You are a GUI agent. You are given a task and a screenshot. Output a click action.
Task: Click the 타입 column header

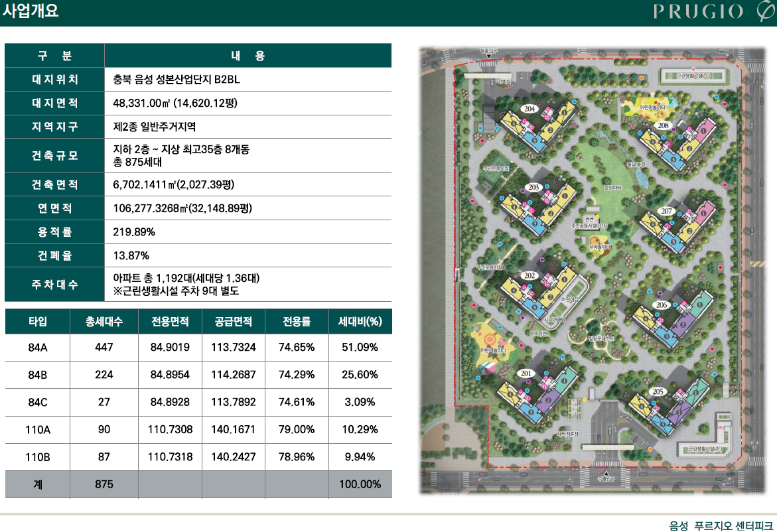click(38, 322)
